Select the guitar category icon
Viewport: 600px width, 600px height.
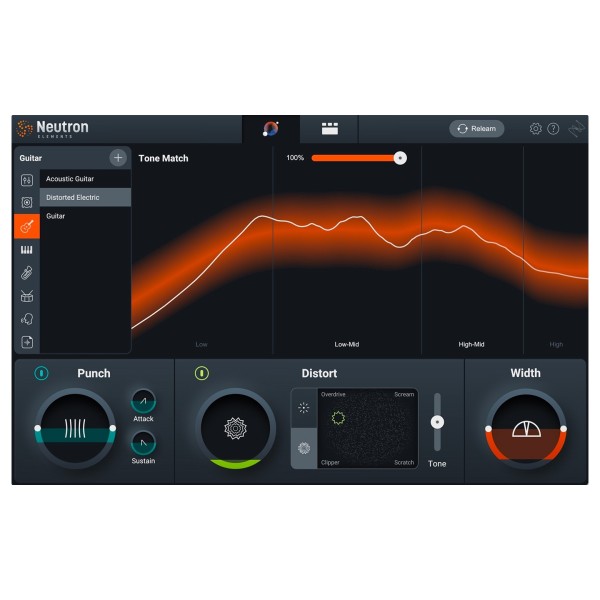tap(27, 227)
